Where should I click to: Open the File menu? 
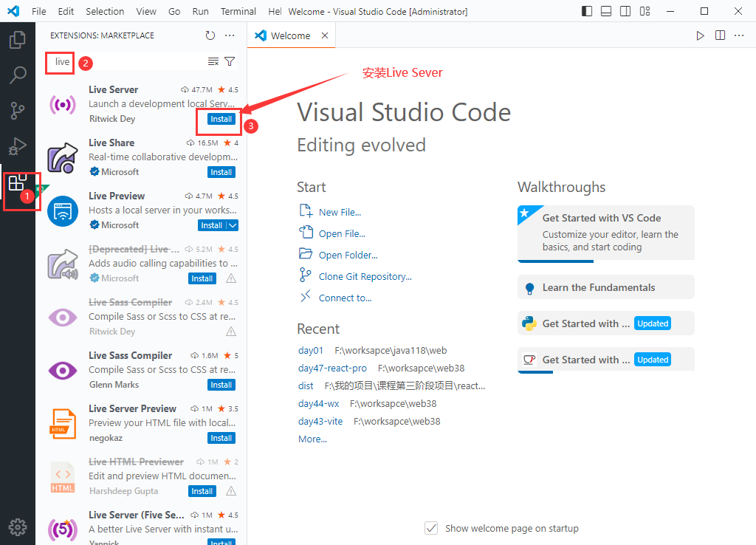38,11
